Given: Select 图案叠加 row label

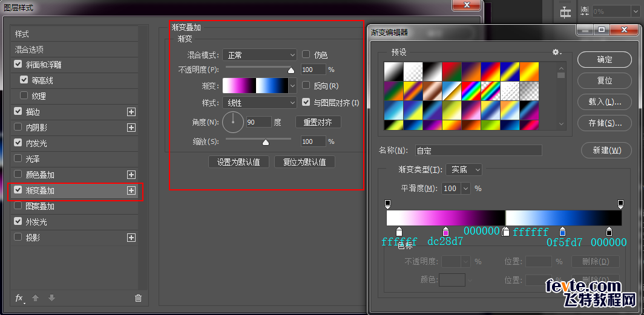Looking at the screenshot, I should click(40, 206).
